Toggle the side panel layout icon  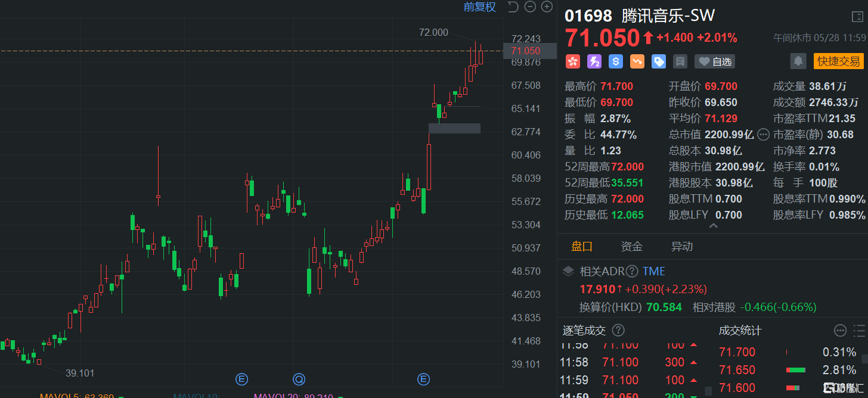(x=857, y=17)
